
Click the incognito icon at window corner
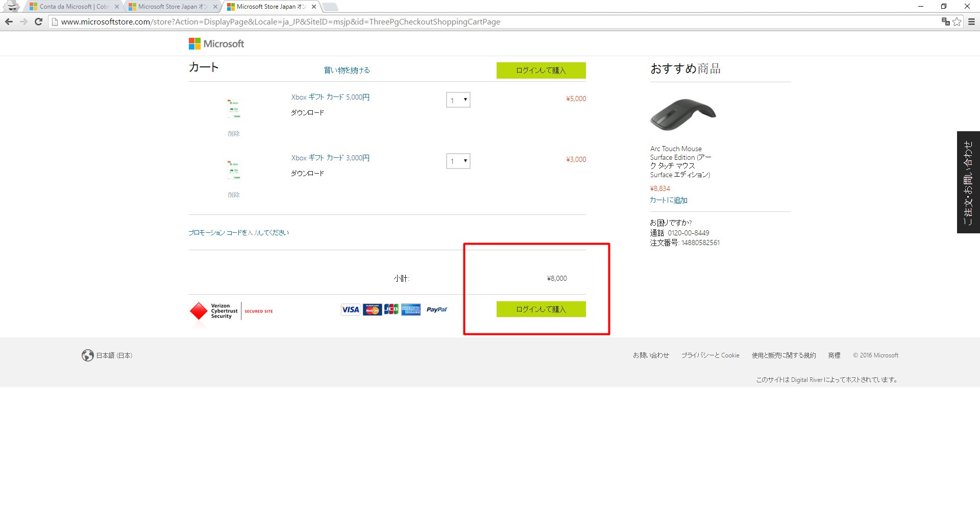(11, 6)
